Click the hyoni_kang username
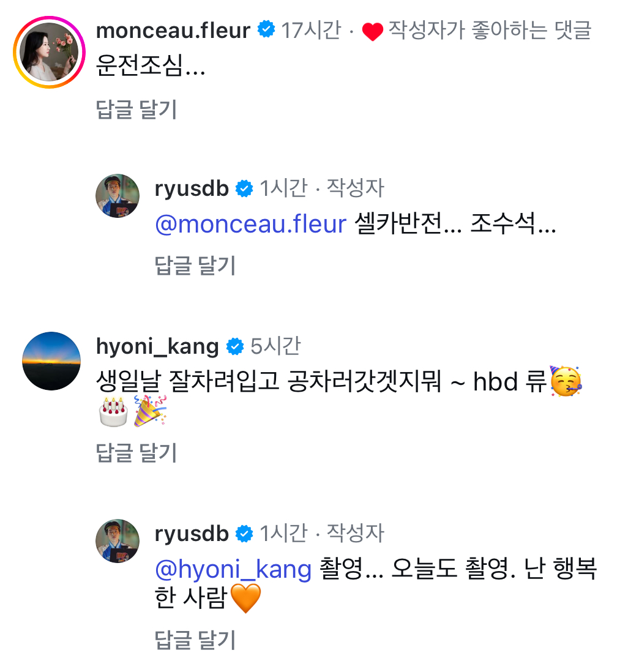The image size is (639, 672). (157, 346)
